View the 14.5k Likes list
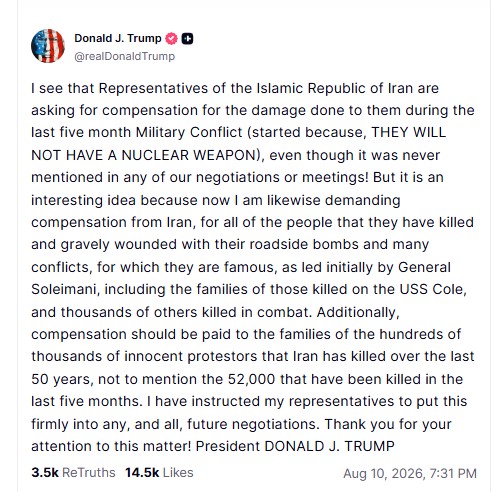The width and height of the screenshot is (492, 492). [159, 473]
